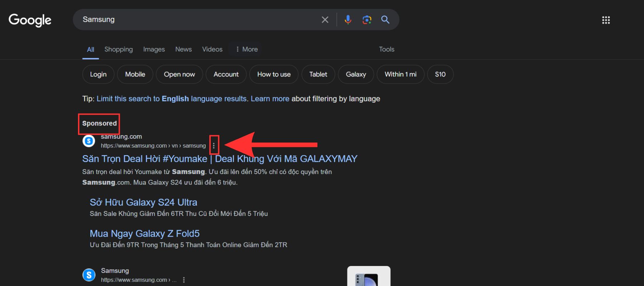
Task: Click the 'Săn Sale Khủng Giảm Đến 6TR' description
Action: pyautogui.click(x=179, y=214)
